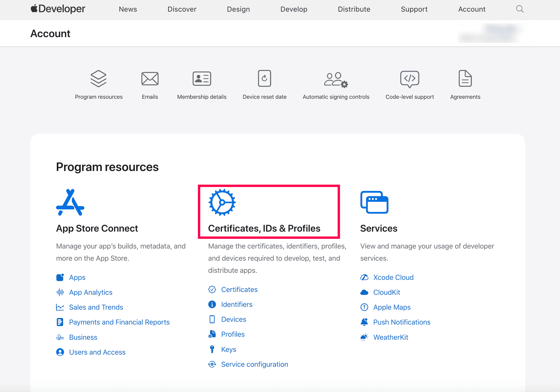Viewport: 560px width, 392px height.
Task: Open the Xcode Cloud link
Action: point(393,277)
